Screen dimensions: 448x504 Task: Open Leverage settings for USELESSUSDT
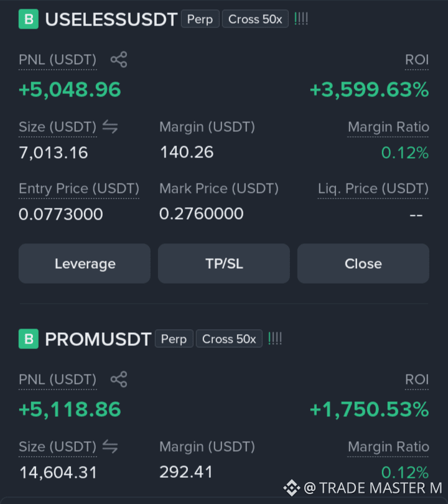pyautogui.click(x=85, y=264)
